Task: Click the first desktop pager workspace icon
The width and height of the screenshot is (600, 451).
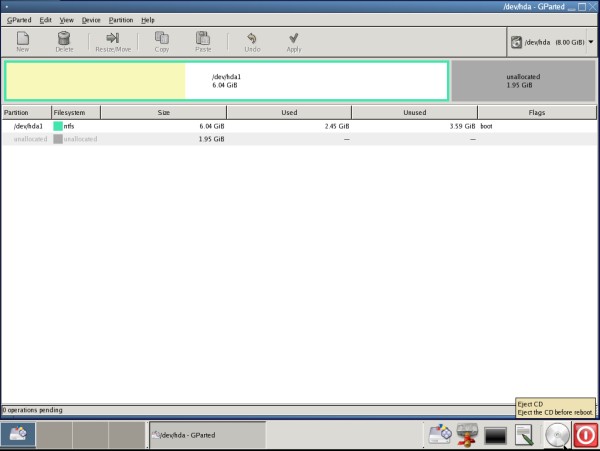Action: point(18,434)
